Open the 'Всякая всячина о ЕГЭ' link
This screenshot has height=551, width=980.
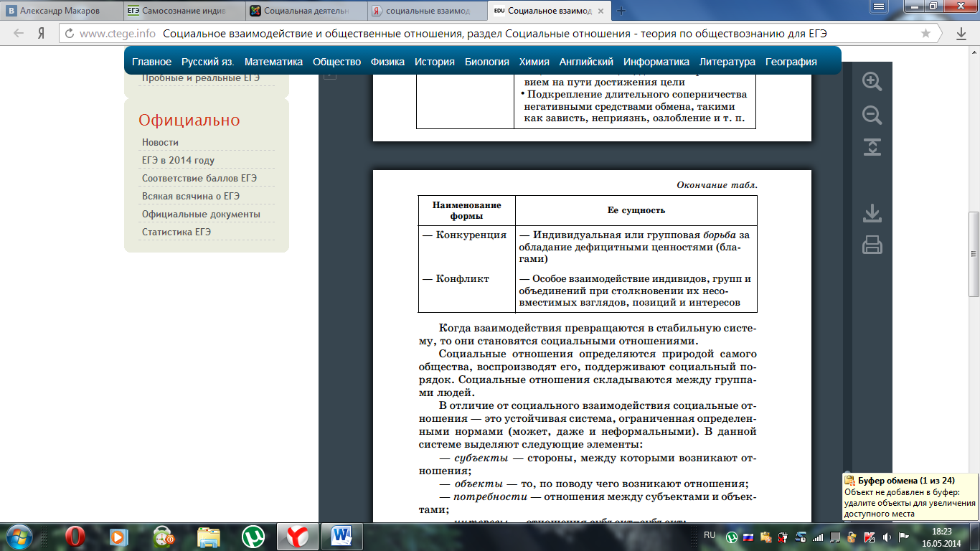coord(191,196)
